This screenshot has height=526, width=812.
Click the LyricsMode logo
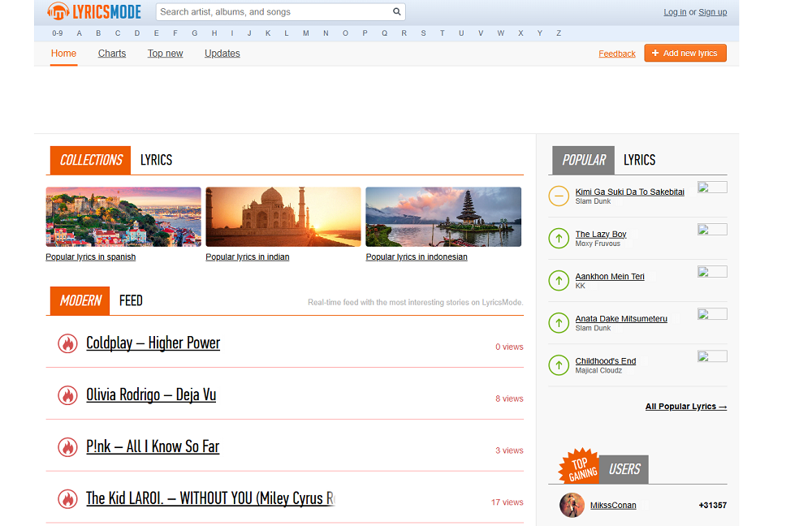pyautogui.click(x=93, y=11)
